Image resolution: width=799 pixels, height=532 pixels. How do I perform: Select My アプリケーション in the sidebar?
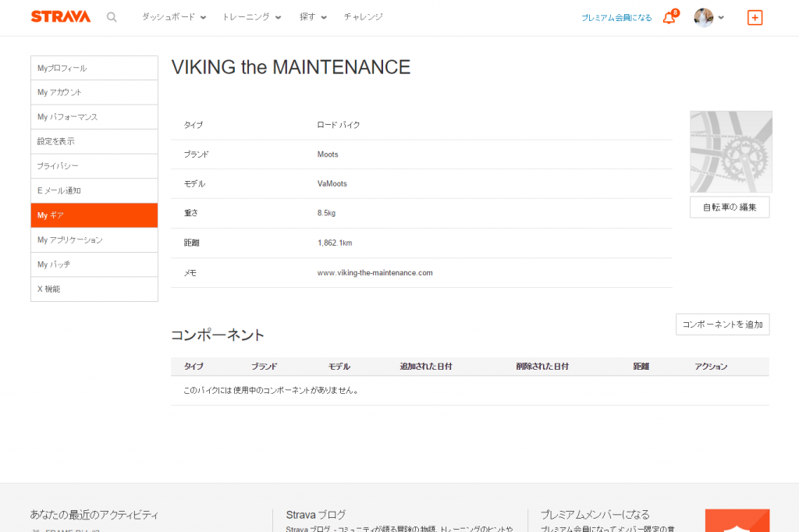(94, 239)
